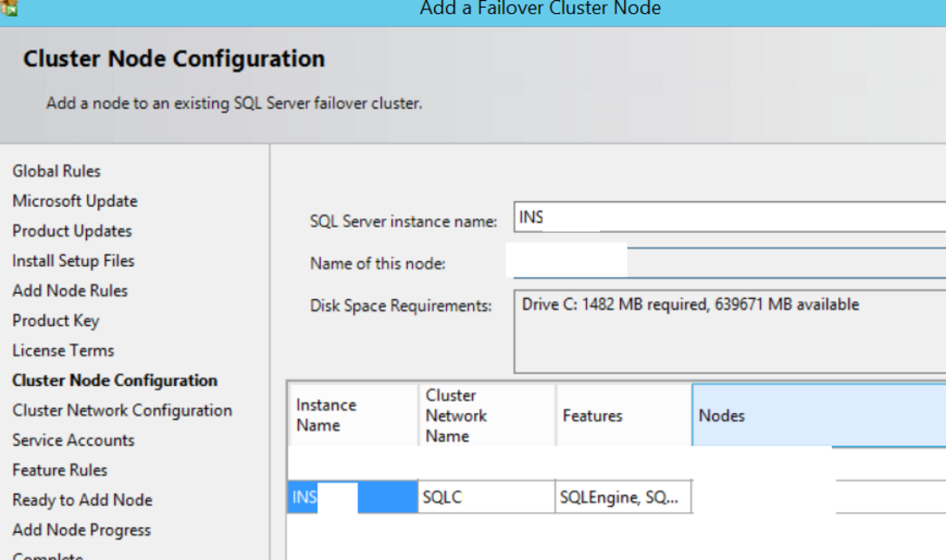Go to the Product Key step

[56, 320]
